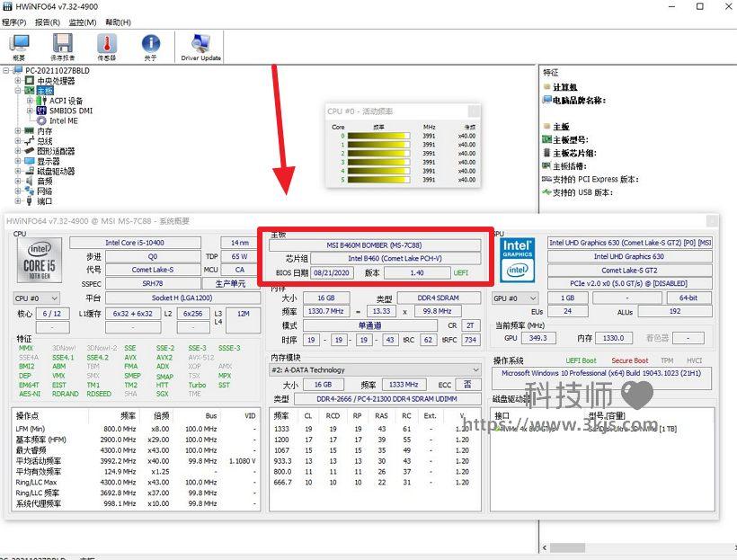Select the 支持的 PCI Express 版本 row
The height and width of the screenshot is (560, 737).
[596, 179]
